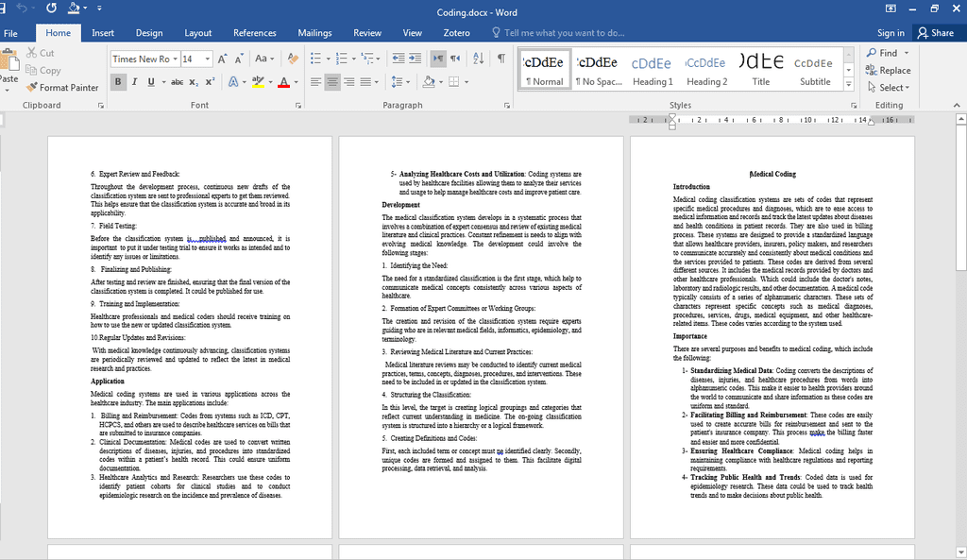
Task: Switch to the Layout tab
Action: point(198,33)
